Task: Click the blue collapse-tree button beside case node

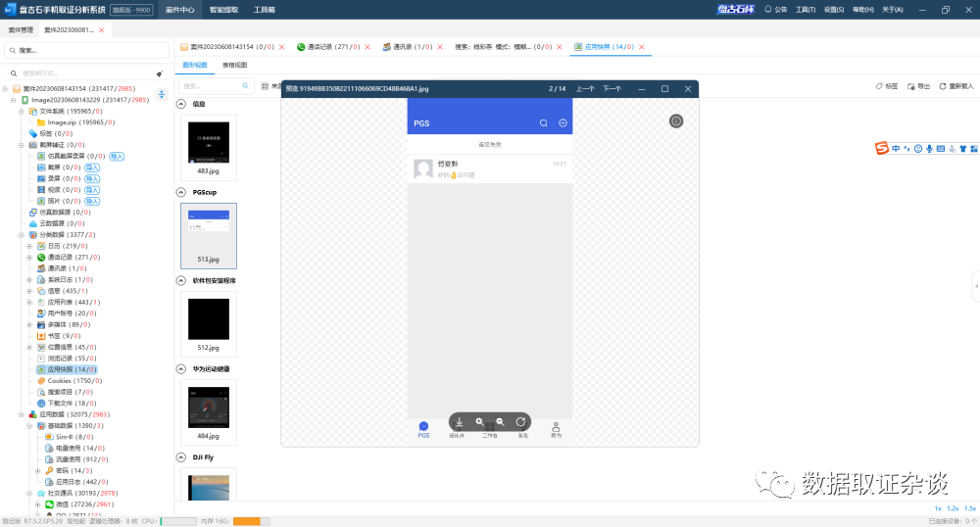Action: pos(162,94)
